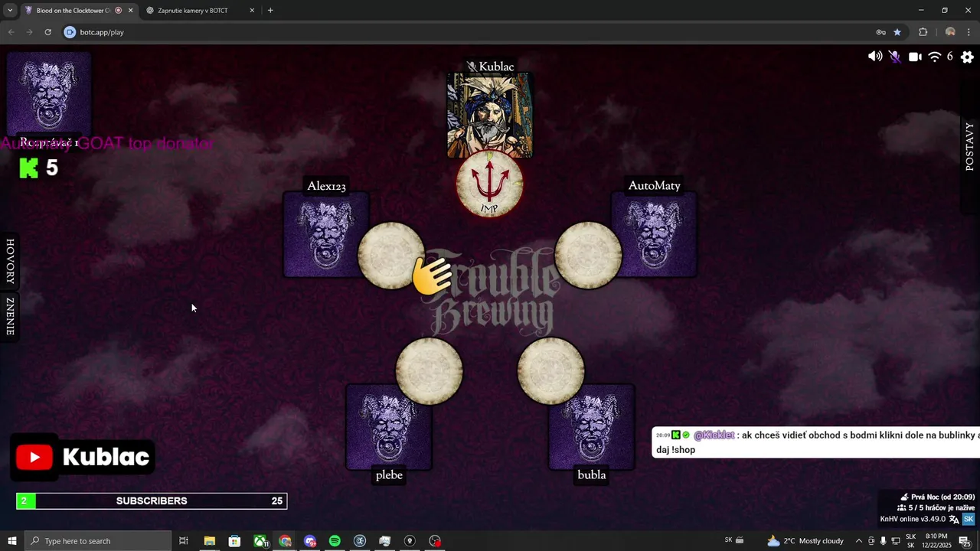Click the taskbar search box
This screenshot has height=551, width=980.
pyautogui.click(x=98, y=541)
